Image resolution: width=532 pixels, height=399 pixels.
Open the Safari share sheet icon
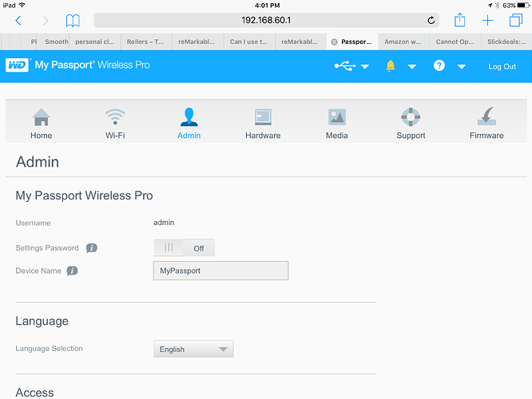click(x=460, y=20)
